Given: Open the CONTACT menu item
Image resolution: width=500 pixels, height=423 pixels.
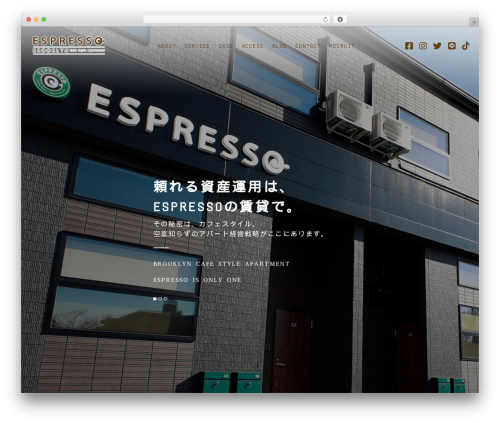Looking at the screenshot, I should pyautogui.click(x=308, y=46).
